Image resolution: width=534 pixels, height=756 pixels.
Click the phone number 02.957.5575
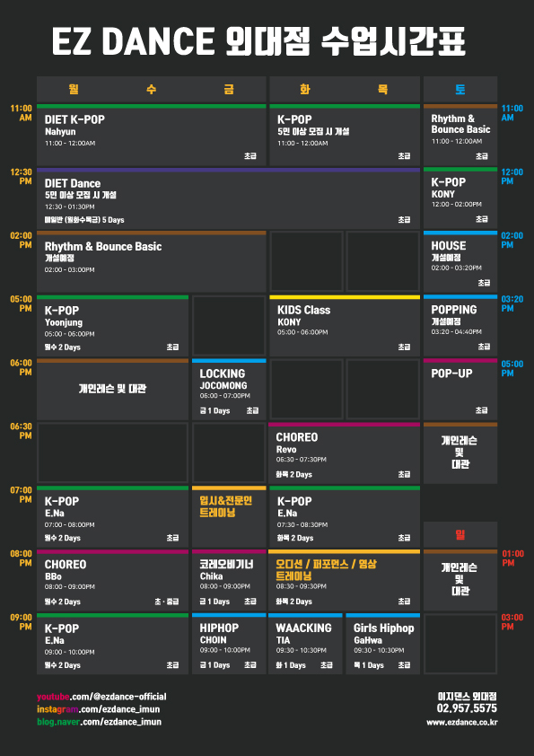point(467,708)
